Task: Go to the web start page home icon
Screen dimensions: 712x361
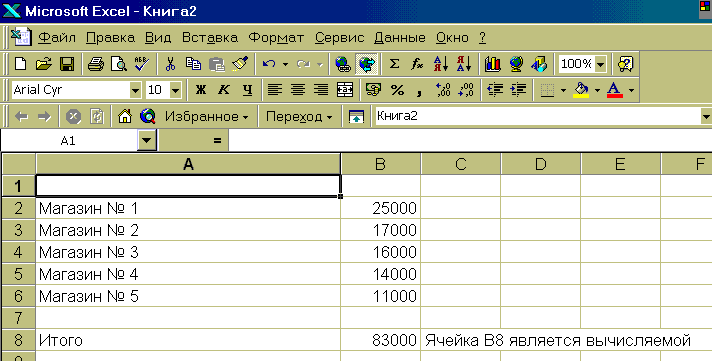Action: click(x=124, y=117)
